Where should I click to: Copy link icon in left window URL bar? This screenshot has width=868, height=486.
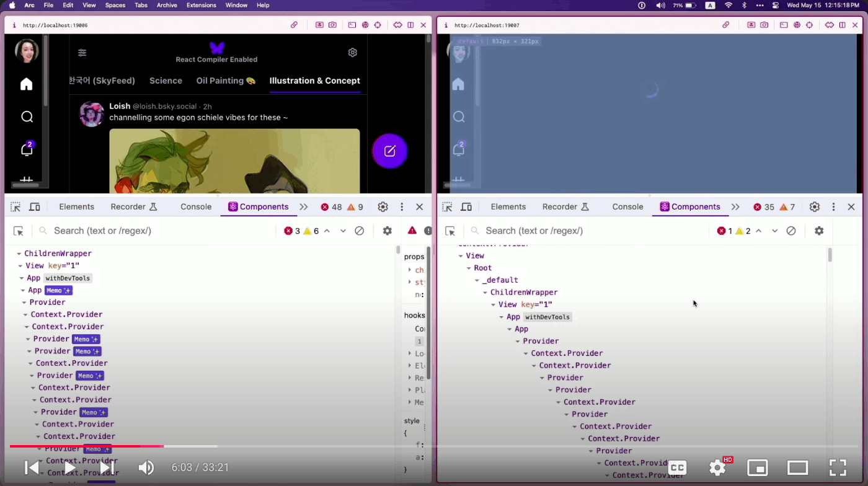coord(294,25)
